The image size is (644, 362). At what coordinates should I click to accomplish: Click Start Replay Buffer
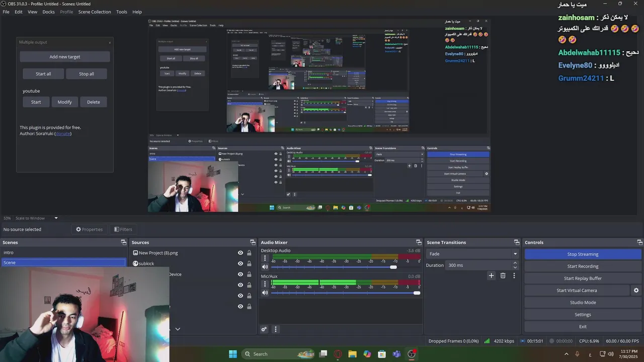pos(583,279)
